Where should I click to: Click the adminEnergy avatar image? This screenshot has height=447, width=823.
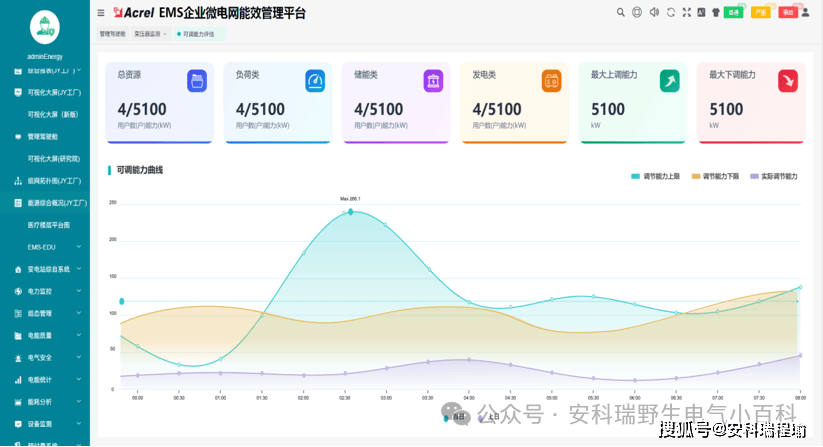click(x=45, y=27)
